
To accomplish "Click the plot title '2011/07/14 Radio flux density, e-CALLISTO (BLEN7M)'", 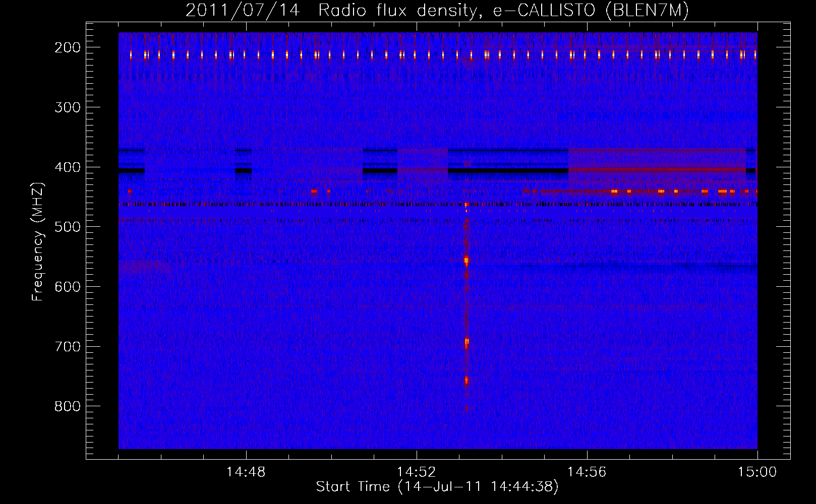I will click(x=437, y=10).
